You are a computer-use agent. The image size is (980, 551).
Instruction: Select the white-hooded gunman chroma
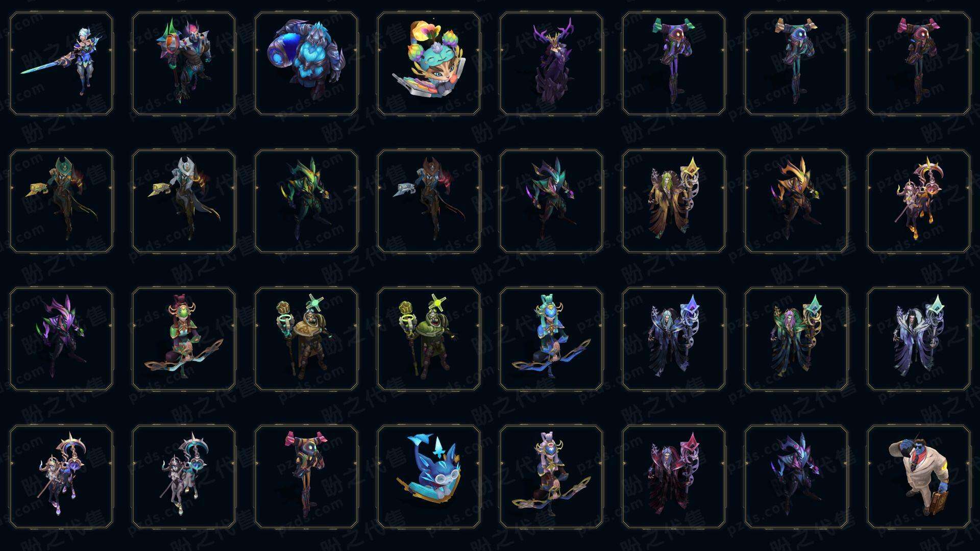[x=184, y=201]
